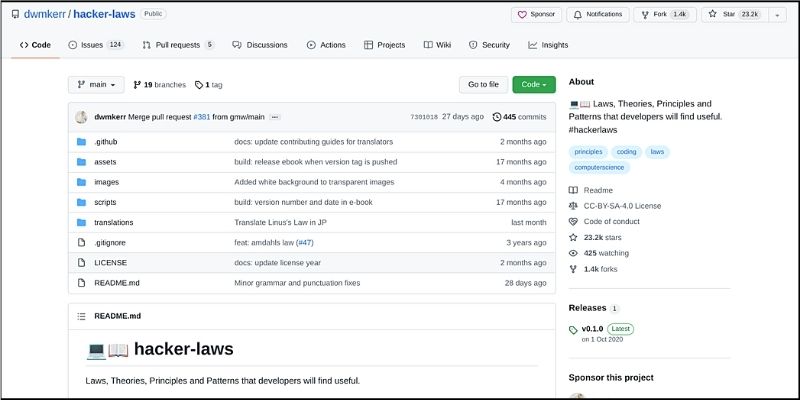Open the 'Minor grammar and punctuation fixes' commit
Image resolution: width=800 pixels, height=400 pixels.
point(297,283)
